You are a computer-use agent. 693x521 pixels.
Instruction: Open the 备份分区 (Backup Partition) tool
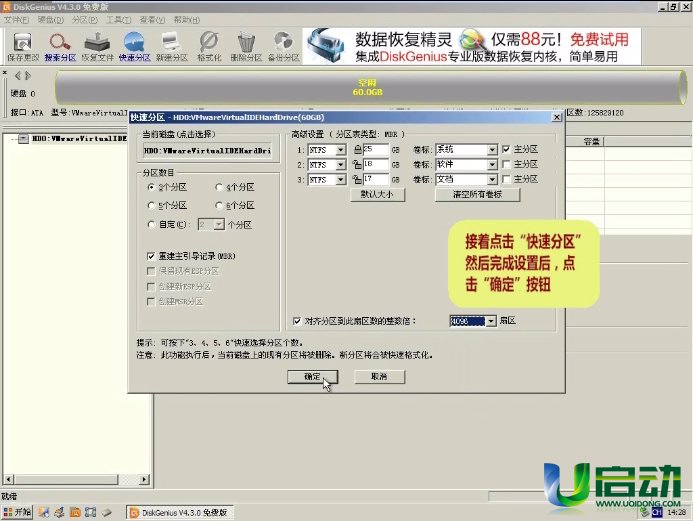283,46
